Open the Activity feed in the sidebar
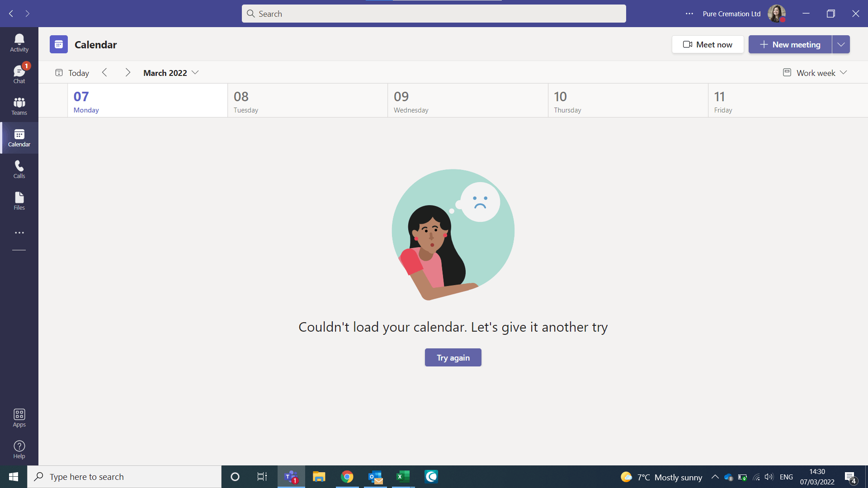This screenshot has height=488, width=868. click(19, 43)
